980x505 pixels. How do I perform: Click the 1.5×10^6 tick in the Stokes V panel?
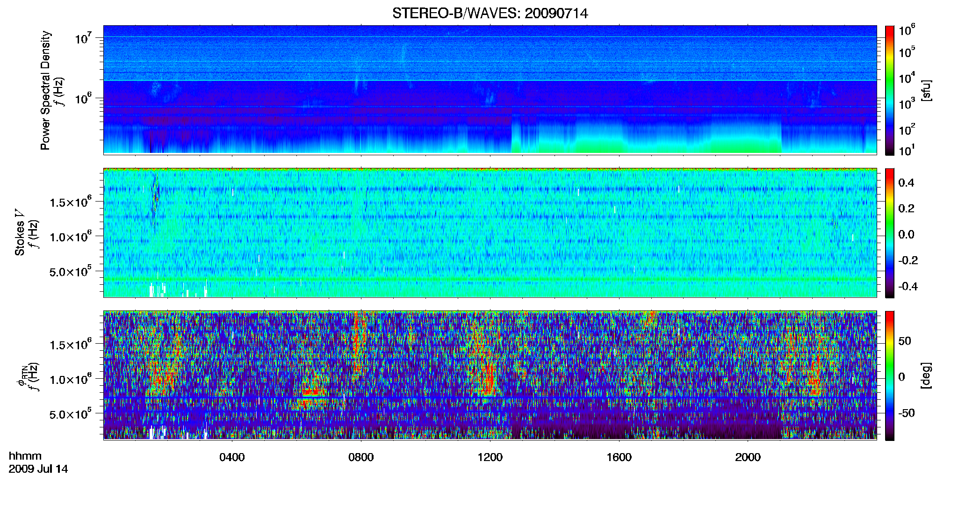[x=71, y=202]
